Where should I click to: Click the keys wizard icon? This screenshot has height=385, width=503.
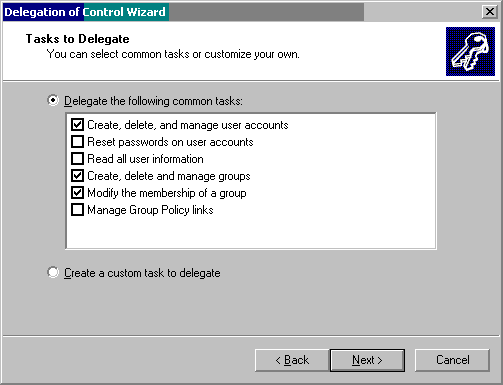pos(470,52)
